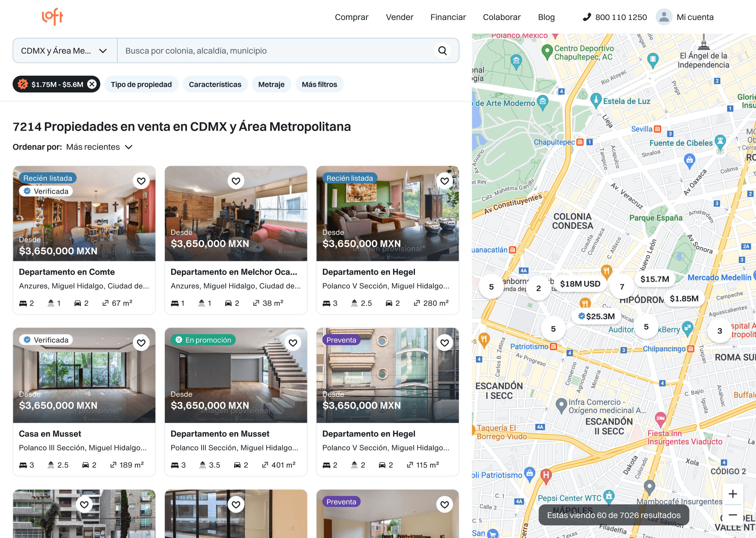The height and width of the screenshot is (538, 756).
Task: Click the Fiesta Inn Insurgentes Viaducto pin
Action: pos(660,419)
